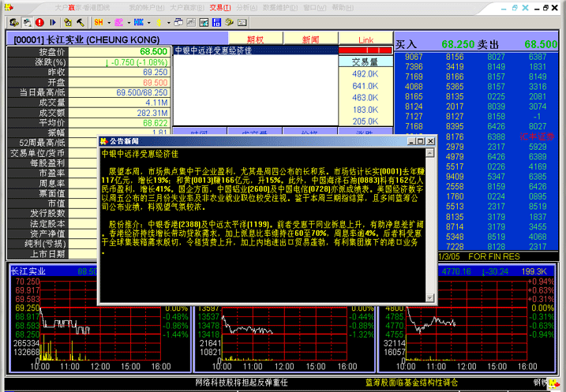Click light-blue inner window restore button
This screenshot has height=392, width=566.
(x=515, y=8)
